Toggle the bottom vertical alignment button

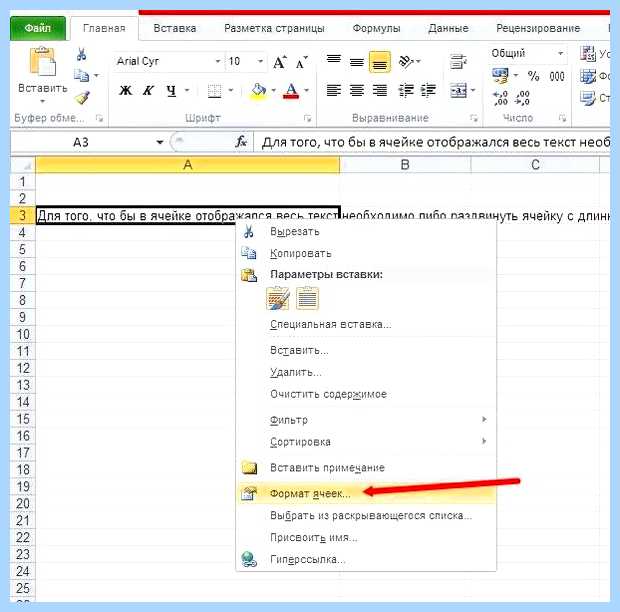click(x=380, y=62)
